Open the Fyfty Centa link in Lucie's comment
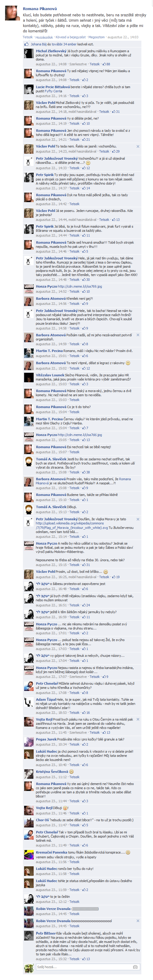153x980 pixels. [53, 91]
